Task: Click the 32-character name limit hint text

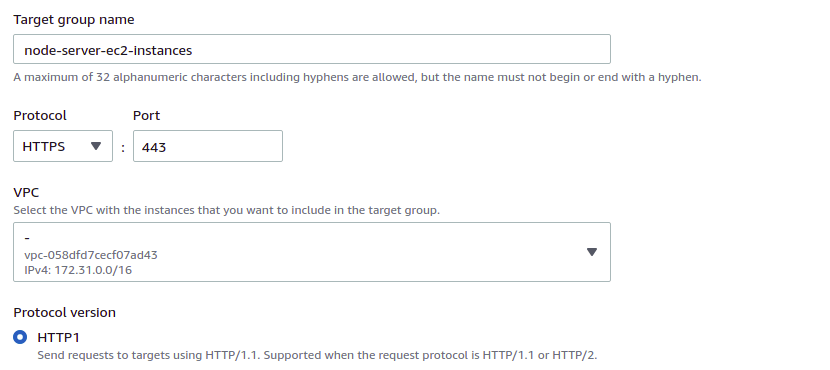Action: point(357,77)
